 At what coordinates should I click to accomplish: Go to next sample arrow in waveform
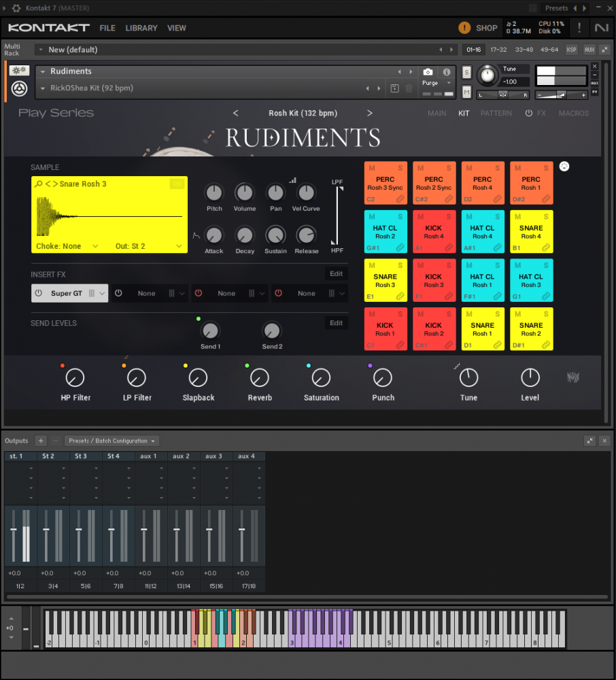55,184
